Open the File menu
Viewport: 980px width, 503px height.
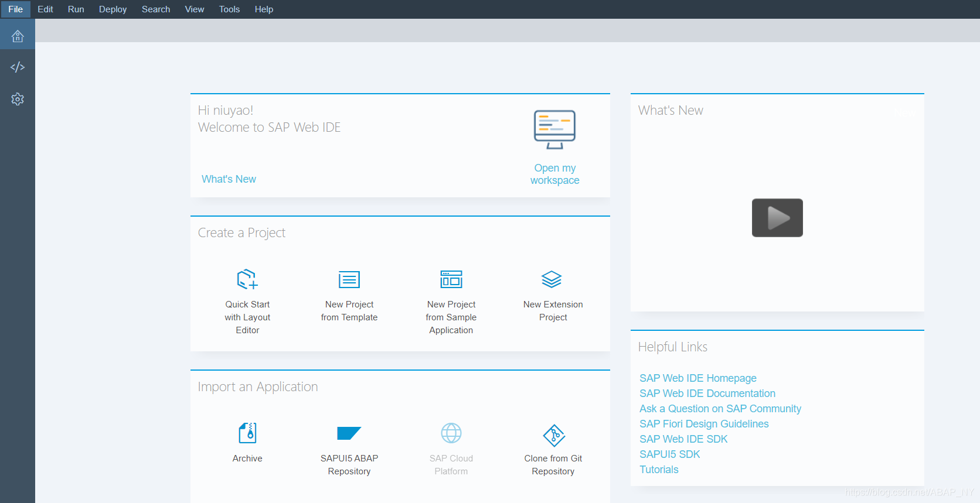click(15, 9)
